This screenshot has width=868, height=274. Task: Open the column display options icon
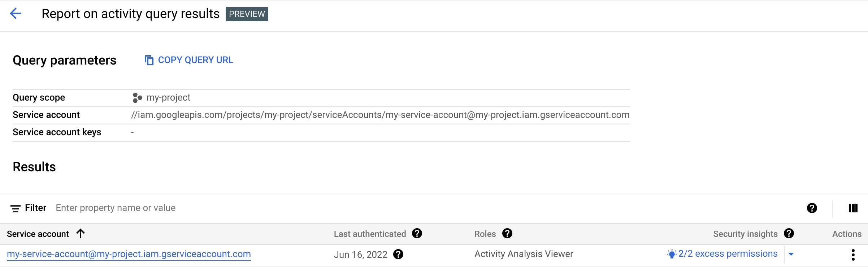(853, 208)
